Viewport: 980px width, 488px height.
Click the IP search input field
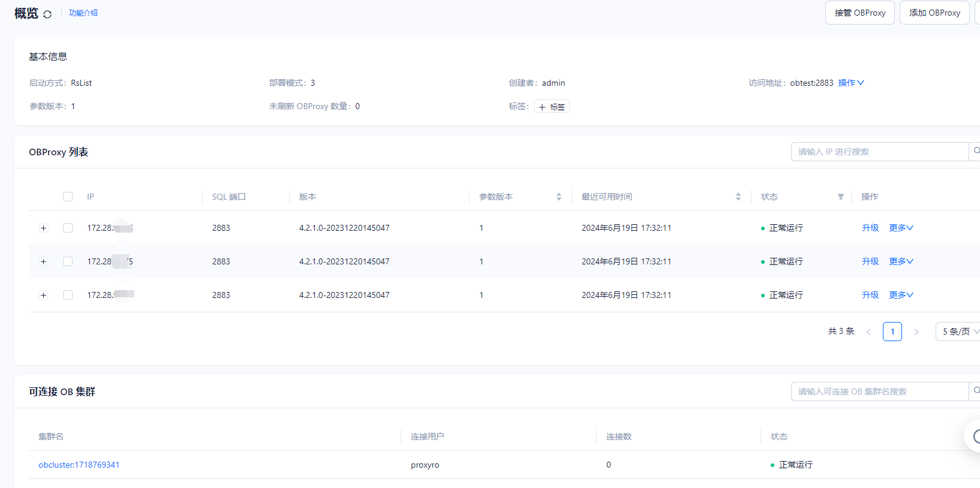coord(879,152)
